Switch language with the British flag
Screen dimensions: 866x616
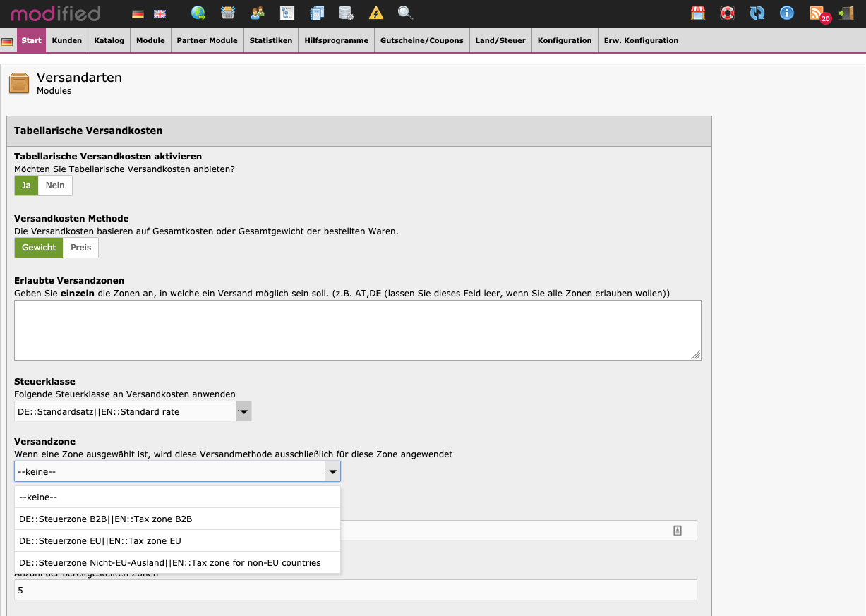pos(160,13)
